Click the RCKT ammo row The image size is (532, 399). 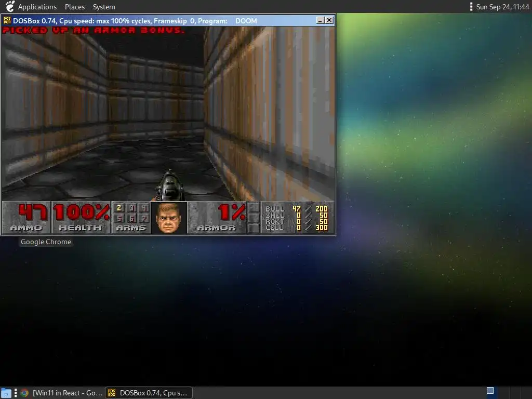pyautogui.click(x=297, y=221)
